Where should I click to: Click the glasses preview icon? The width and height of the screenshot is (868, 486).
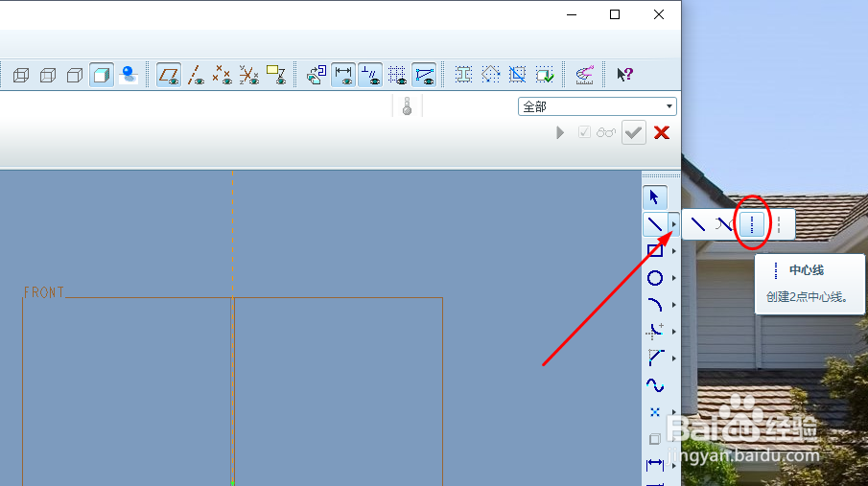coord(605,133)
